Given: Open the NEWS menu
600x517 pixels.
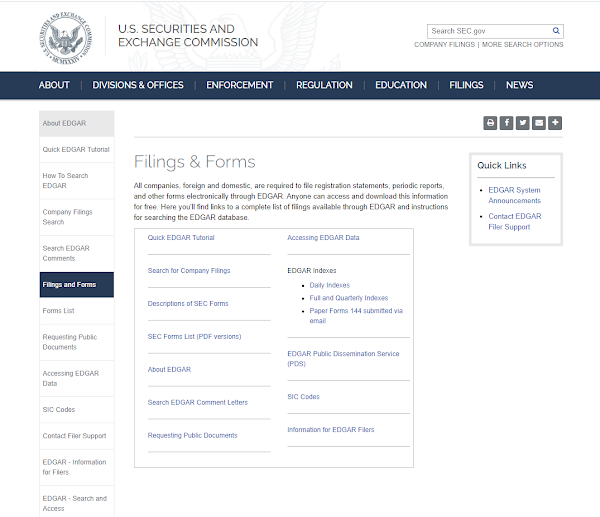Looking at the screenshot, I should point(519,85).
